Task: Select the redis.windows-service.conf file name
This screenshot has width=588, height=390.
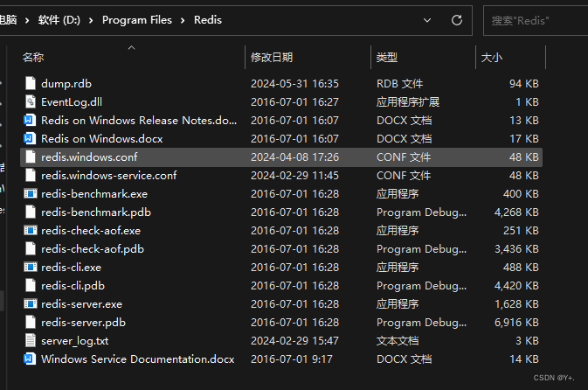Action: tap(109, 175)
